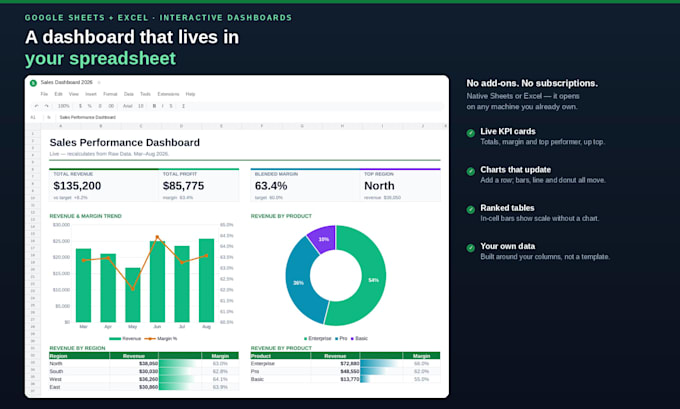Click the Sales Performance Dashboard heading cell
The width and height of the screenshot is (680, 409).
[124, 142]
